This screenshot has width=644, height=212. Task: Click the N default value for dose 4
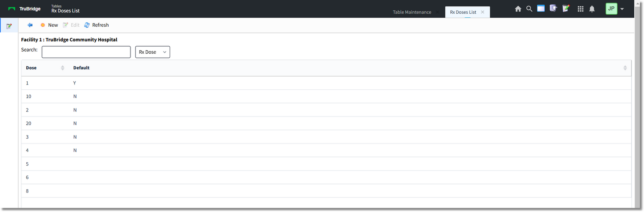pyautogui.click(x=75, y=150)
